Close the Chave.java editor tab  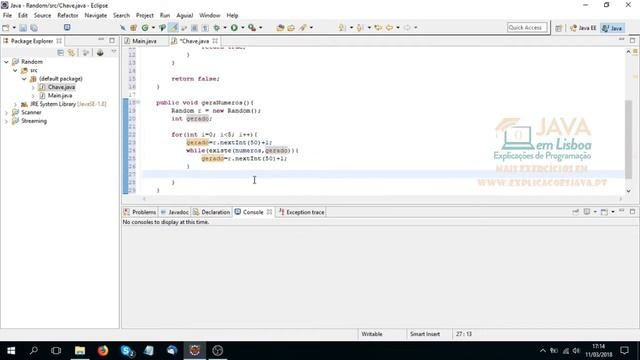[215, 41]
